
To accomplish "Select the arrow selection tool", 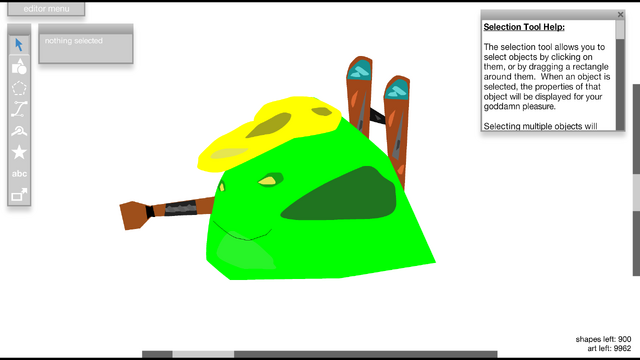I will click(x=19, y=44).
